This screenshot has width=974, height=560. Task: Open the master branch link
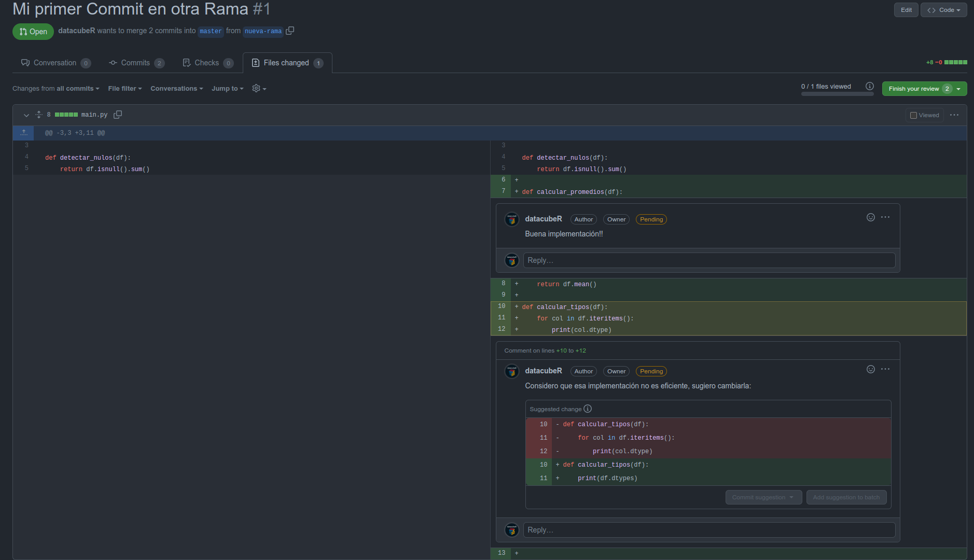click(x=211, y=31)
